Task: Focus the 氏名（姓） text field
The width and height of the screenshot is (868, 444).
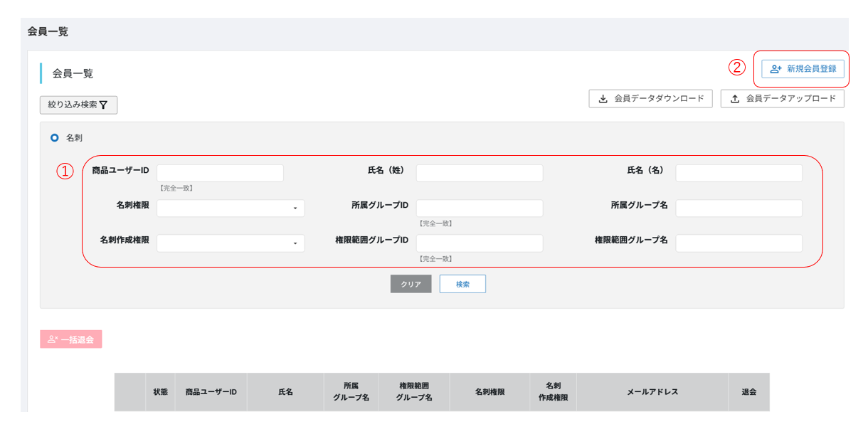Action: [480, 173]
